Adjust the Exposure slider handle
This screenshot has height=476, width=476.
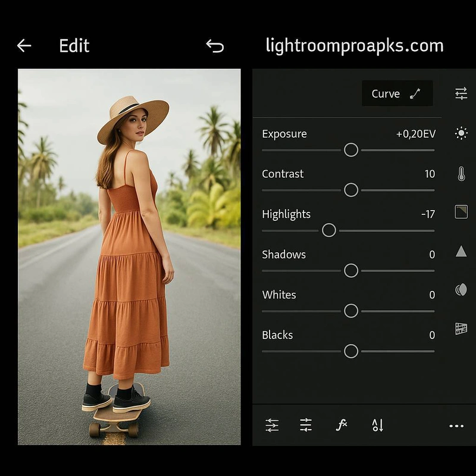pyautogui.click(x=350, y=150)
